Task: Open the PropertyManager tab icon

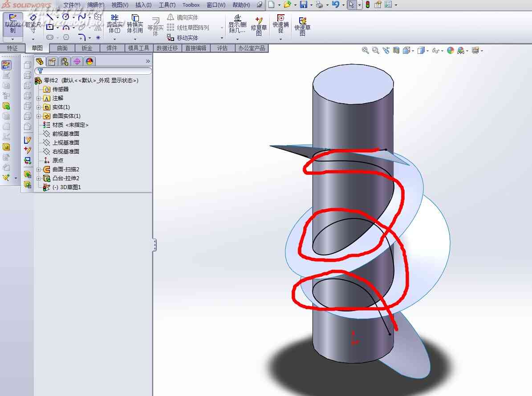Action: pos(52,61)
